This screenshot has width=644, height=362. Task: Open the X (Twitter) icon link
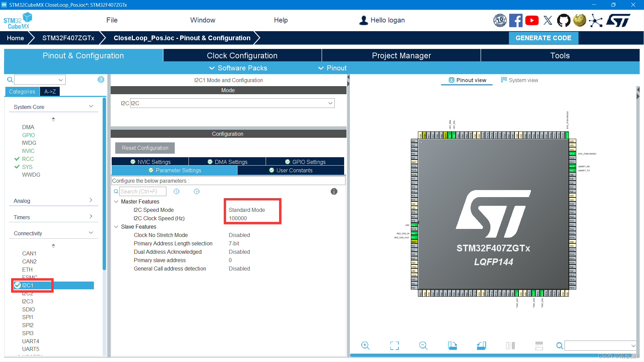tap(548, 20)
